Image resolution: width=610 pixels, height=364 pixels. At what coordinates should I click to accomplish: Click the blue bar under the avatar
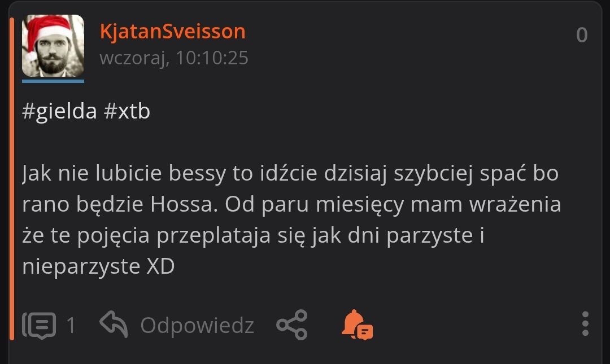click(x=53, y=81)
